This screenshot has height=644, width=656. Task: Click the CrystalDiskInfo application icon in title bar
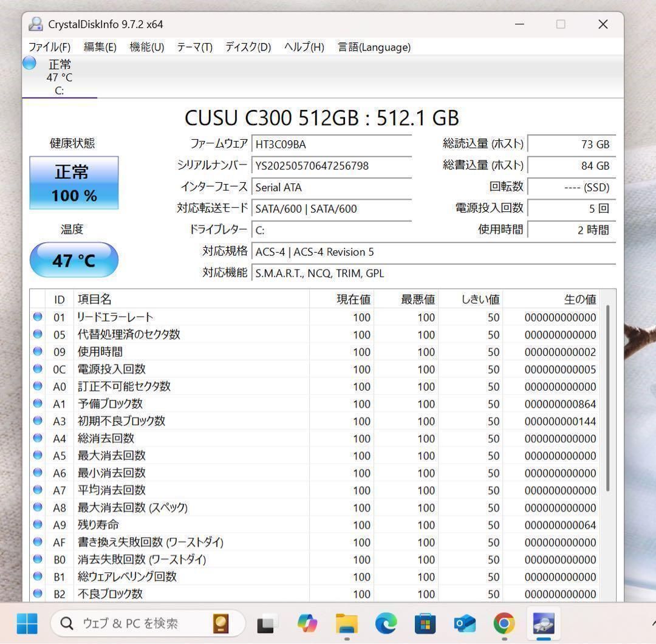point(35,24)
